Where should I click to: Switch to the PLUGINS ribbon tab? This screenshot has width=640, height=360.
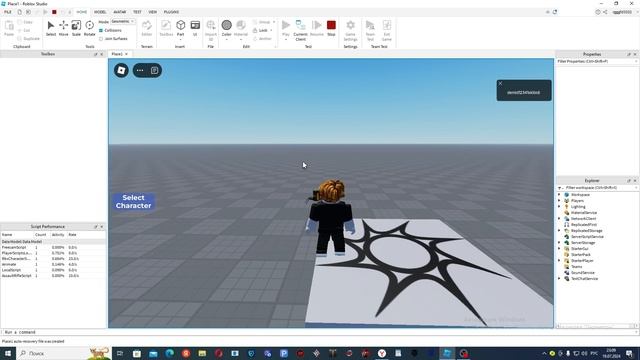(171, 12)
